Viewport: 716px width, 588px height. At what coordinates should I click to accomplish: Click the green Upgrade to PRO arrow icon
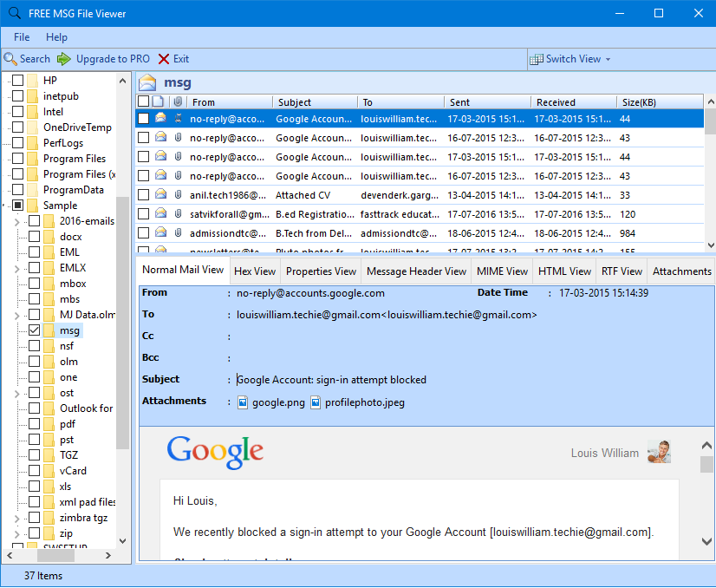pyautogui.click(x=64, y=59)
